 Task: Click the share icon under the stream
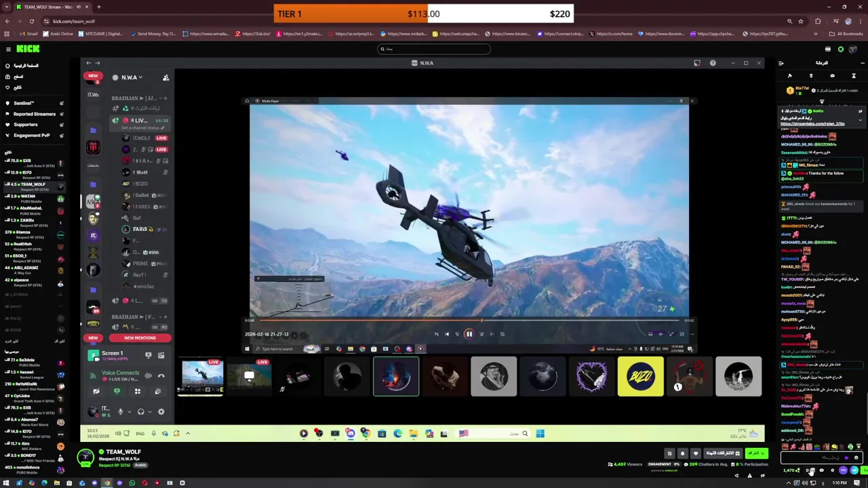coord(737,475)
